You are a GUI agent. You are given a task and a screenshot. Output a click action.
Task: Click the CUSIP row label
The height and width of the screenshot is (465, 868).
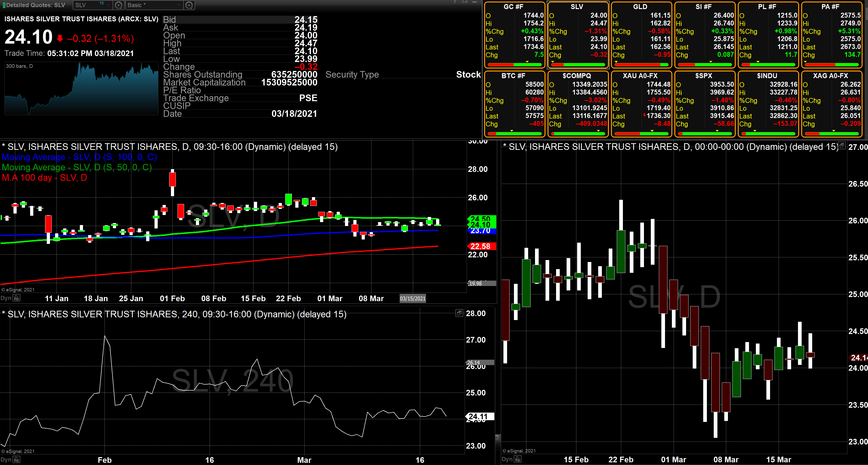[x=177, y=106]
